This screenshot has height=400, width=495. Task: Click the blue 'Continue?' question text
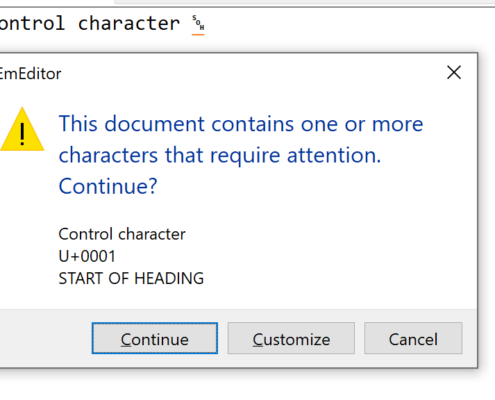click(108, 186)
